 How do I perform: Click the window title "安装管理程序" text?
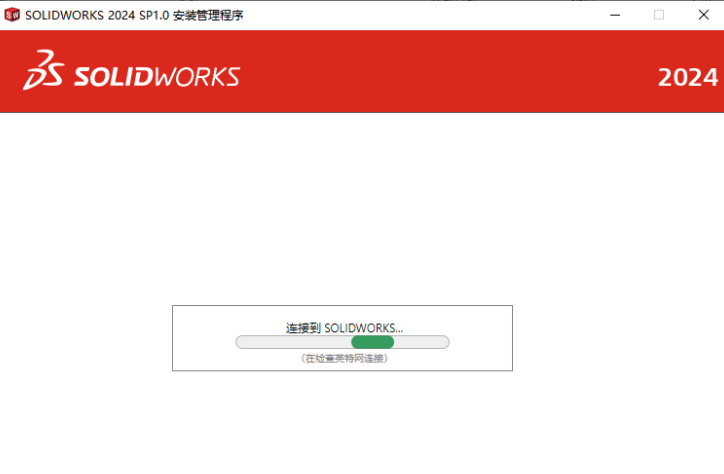[208, 15]
